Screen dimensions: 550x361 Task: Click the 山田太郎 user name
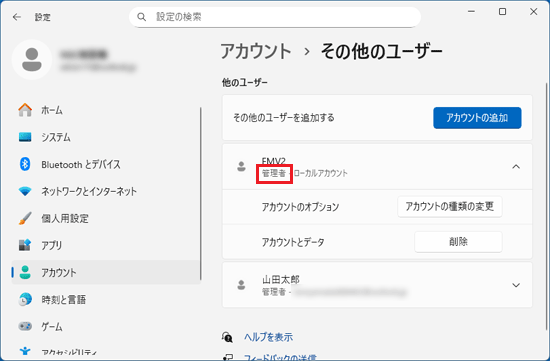281,280
